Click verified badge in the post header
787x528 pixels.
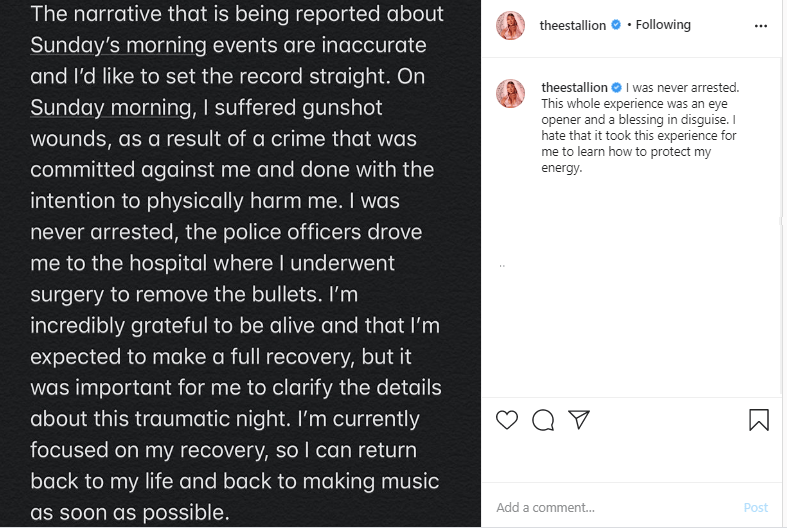[616, 25]
